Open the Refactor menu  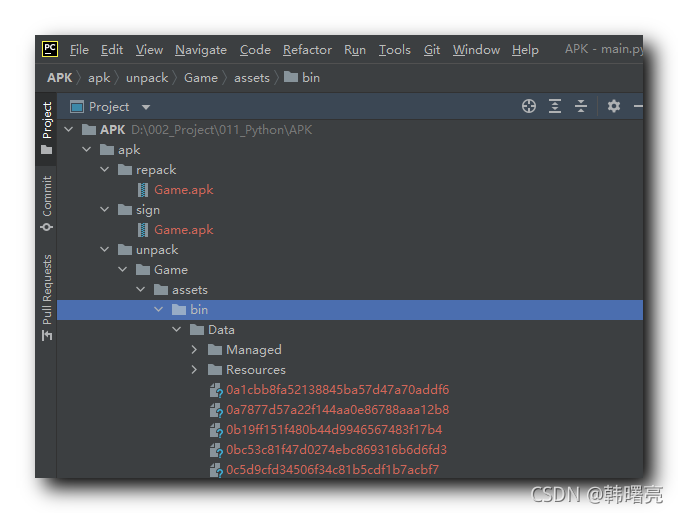point(307,50)
